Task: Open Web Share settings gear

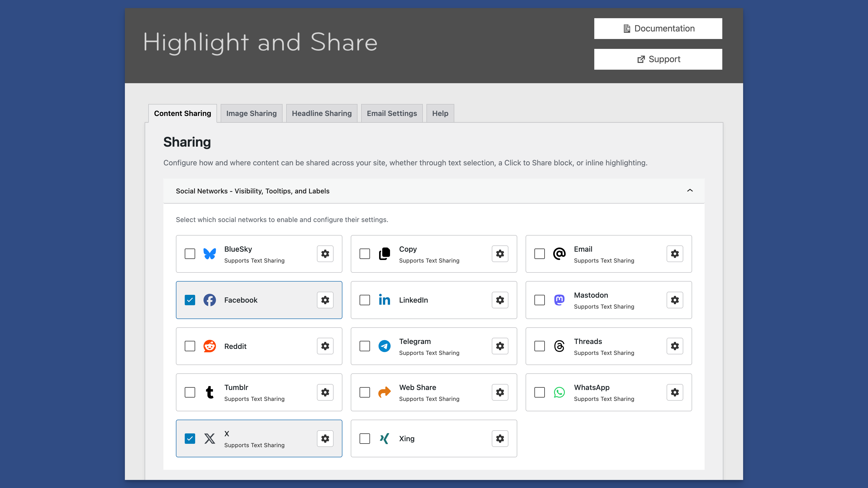Action: coord(500,392)
